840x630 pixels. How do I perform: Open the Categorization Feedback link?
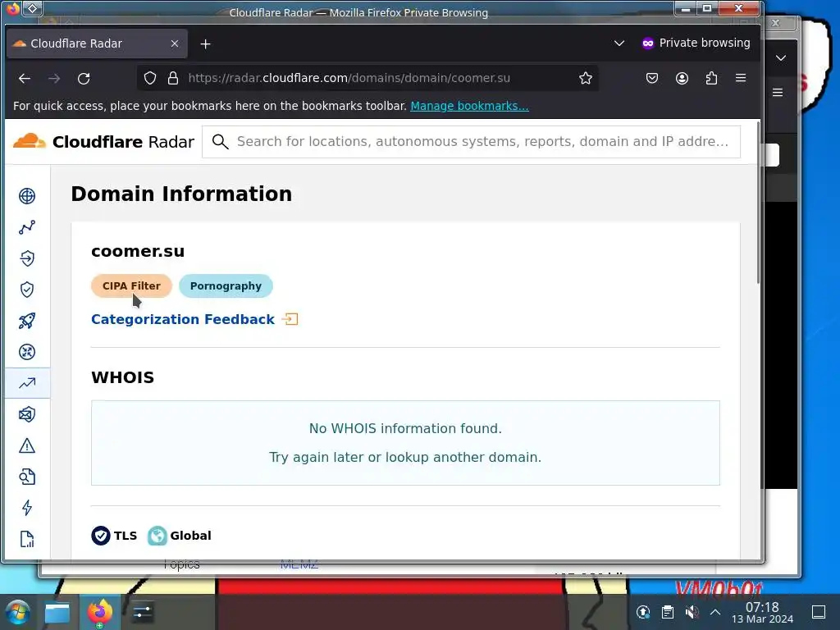pos(183,319)
